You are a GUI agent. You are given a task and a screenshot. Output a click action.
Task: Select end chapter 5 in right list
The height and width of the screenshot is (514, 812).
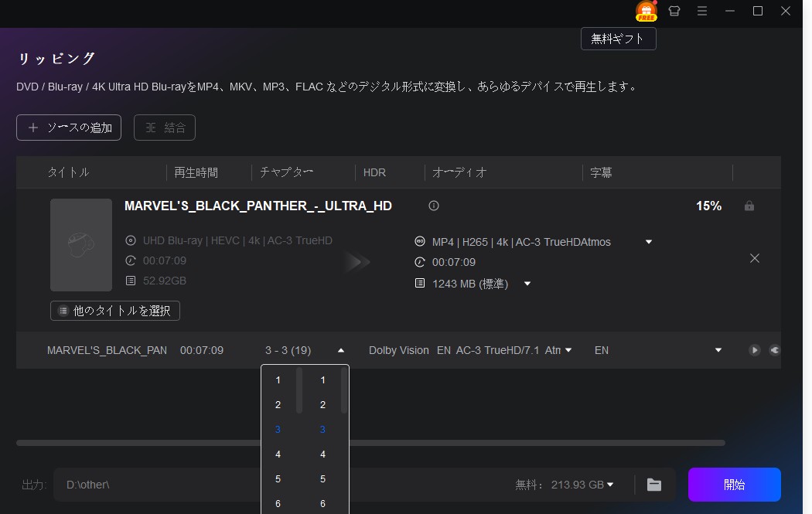point(322,479)
